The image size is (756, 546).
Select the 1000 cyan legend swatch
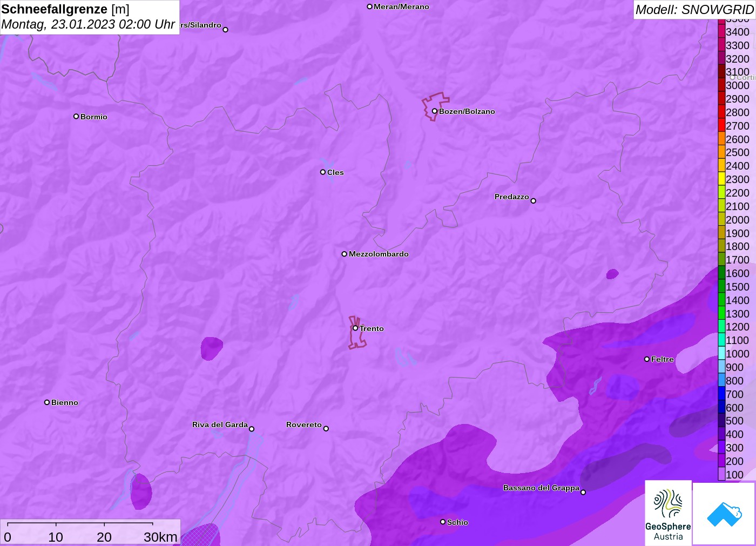721,354
